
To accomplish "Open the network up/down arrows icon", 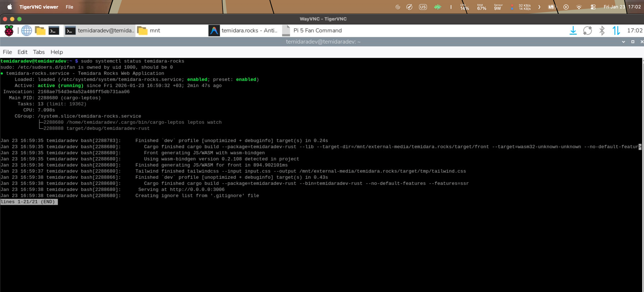I will 616,31.
